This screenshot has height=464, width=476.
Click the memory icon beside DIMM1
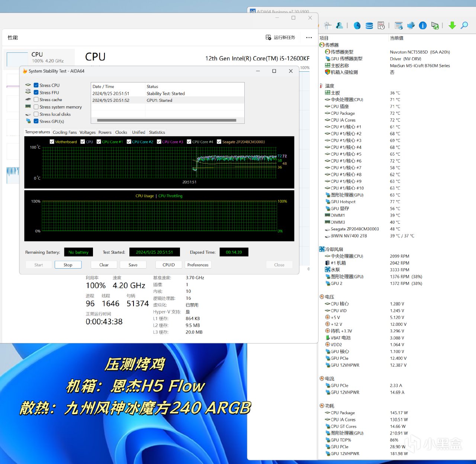pyautogui.click(x=328, y=215)
